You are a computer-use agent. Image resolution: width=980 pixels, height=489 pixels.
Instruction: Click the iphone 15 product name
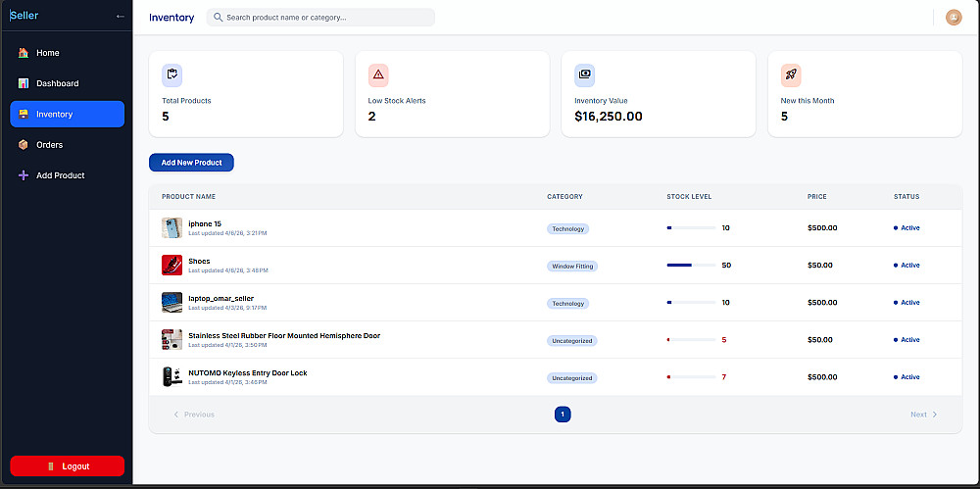[205, 223]
